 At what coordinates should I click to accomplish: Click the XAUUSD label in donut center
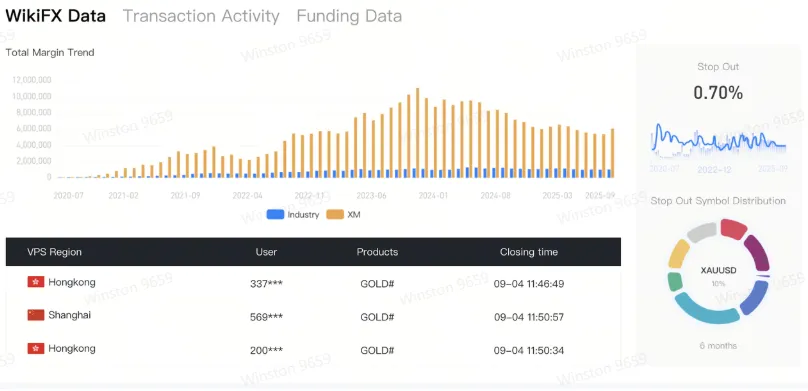718,270
